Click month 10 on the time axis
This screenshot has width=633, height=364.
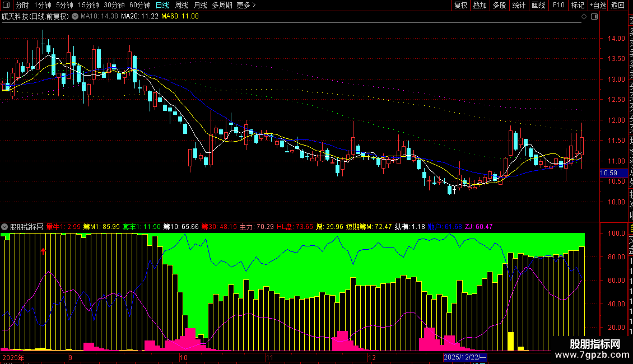(x=184, y=357)
